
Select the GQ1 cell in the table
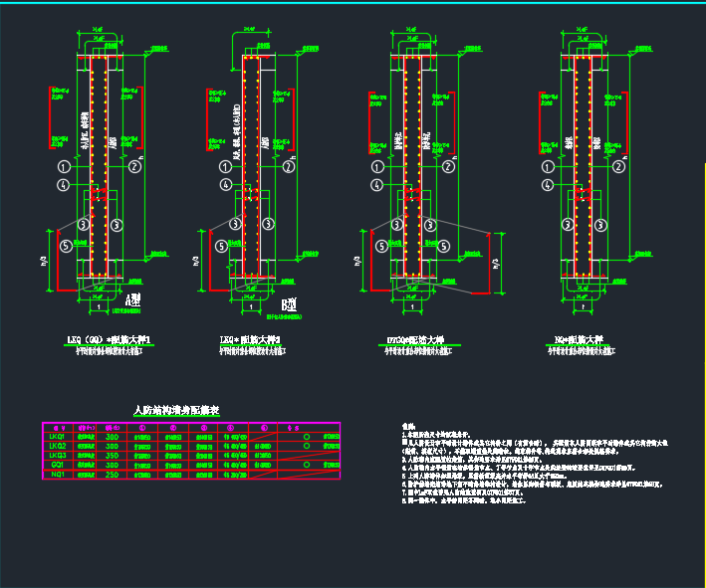coord(57,465)
